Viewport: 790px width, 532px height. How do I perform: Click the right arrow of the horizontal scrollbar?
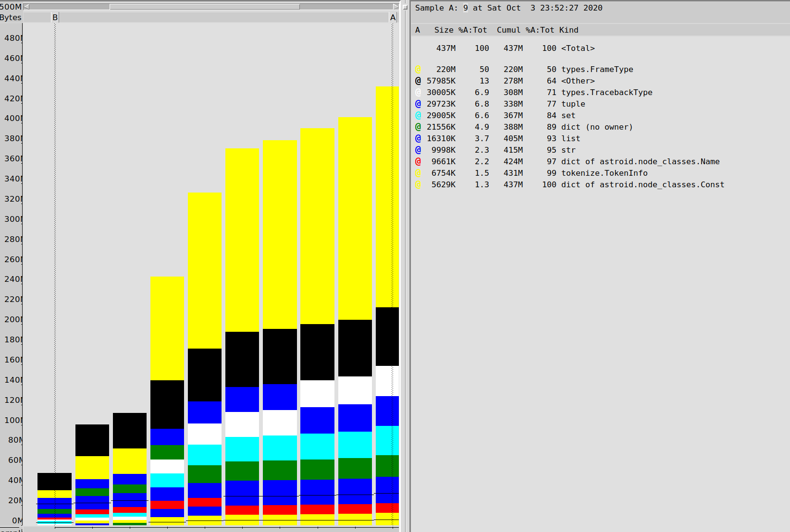coord(396,7)
